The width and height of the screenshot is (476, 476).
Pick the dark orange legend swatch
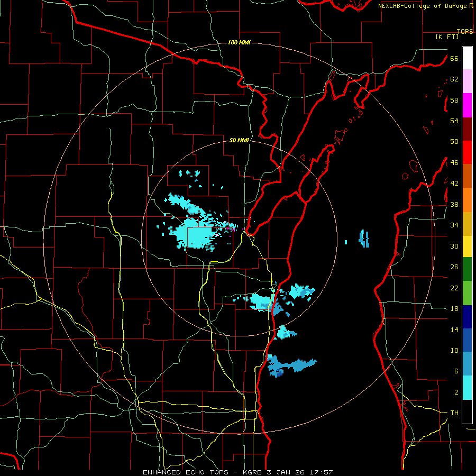(x=467, y=176)
